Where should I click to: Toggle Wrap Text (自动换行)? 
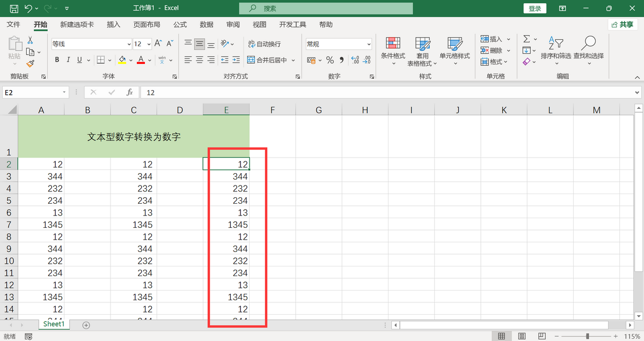[264, 44]
